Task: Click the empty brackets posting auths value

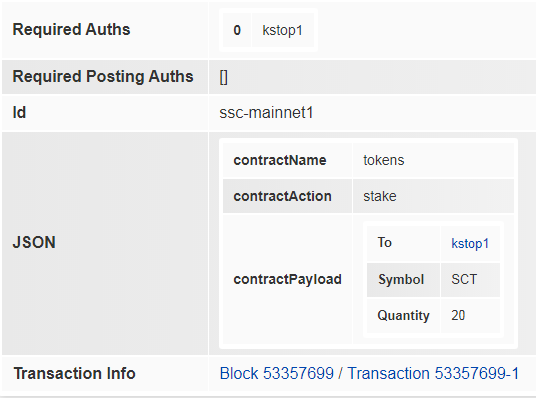Action: click(224, 77)
